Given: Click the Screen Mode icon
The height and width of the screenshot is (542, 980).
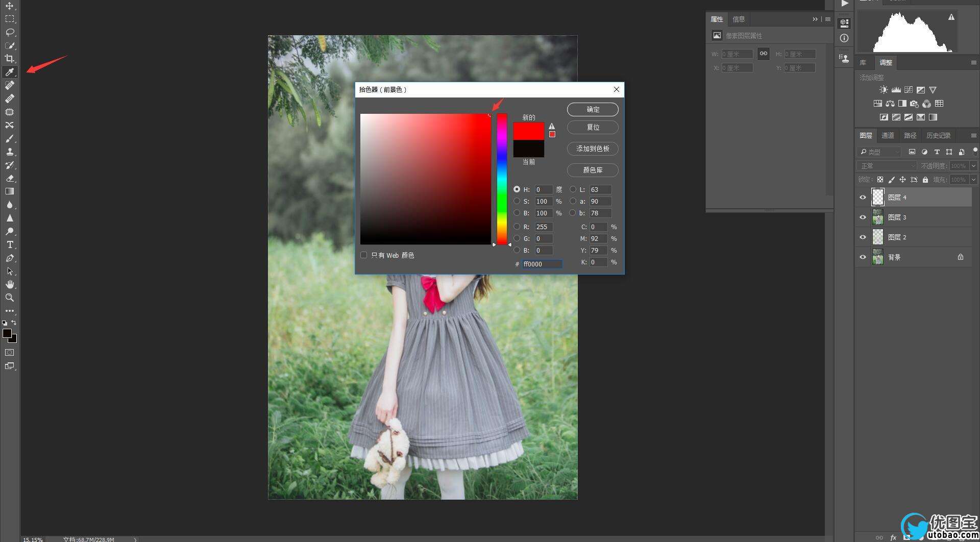Looking at the screenshot, I should (10, 366).
